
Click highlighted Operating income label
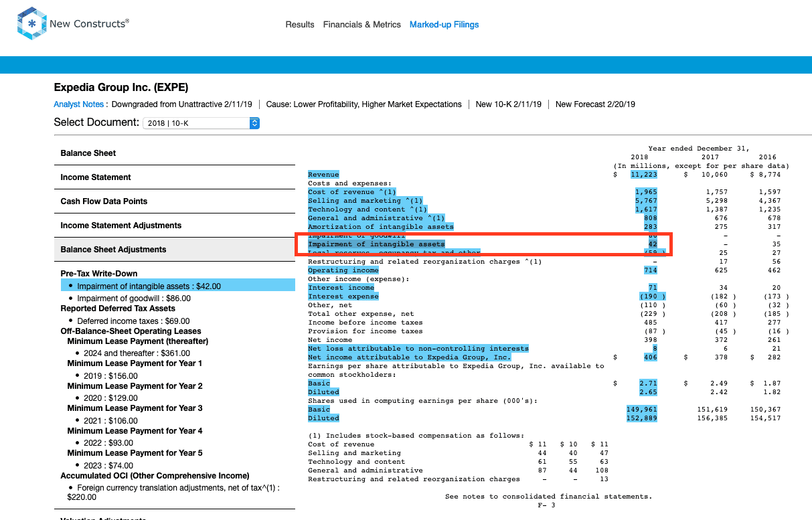(x=343, y=270)
